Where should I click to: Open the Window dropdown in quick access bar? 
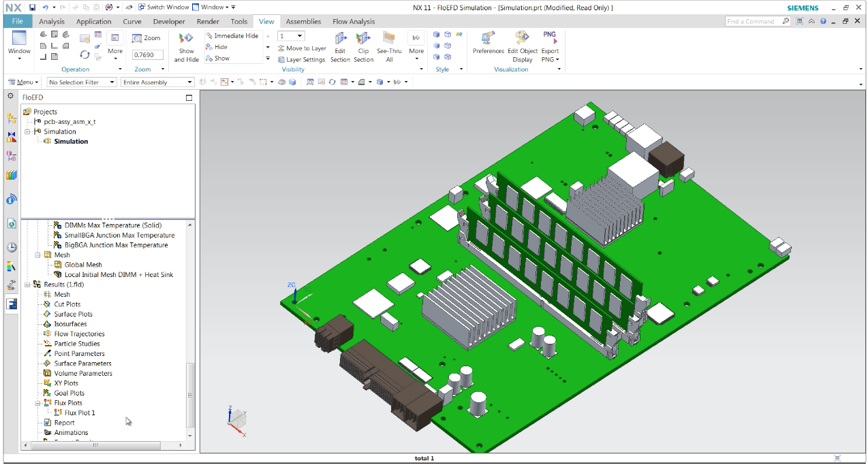pos(214,7)
